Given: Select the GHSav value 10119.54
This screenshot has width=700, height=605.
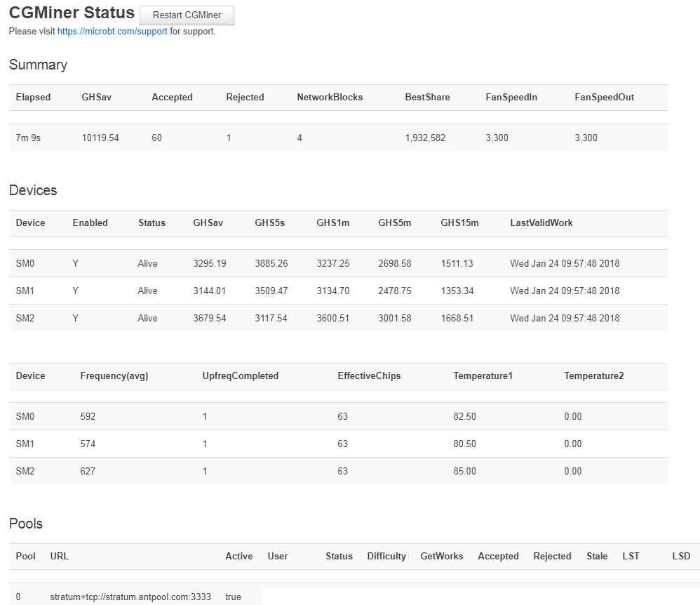Looking at the screenshot, I should tap(100, 138).
